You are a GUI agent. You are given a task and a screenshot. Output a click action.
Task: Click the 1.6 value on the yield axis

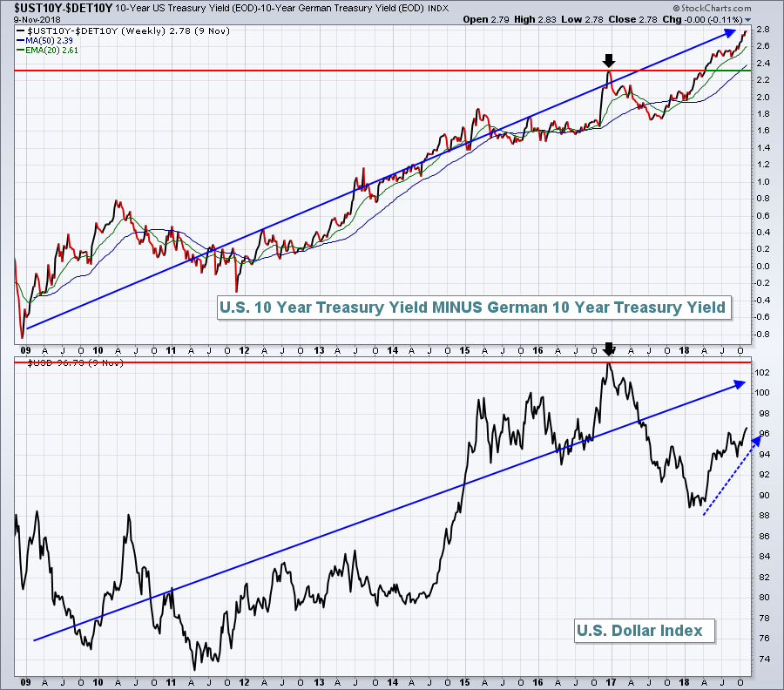[763, 131]
